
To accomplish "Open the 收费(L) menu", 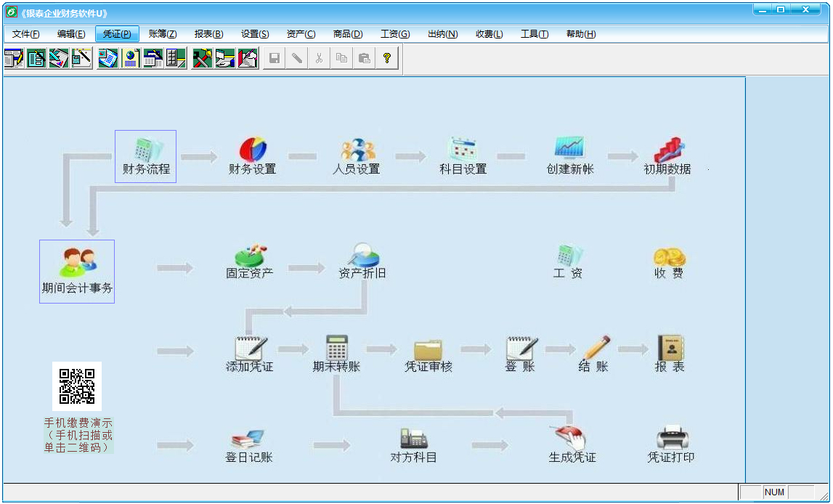I will 489,34.
